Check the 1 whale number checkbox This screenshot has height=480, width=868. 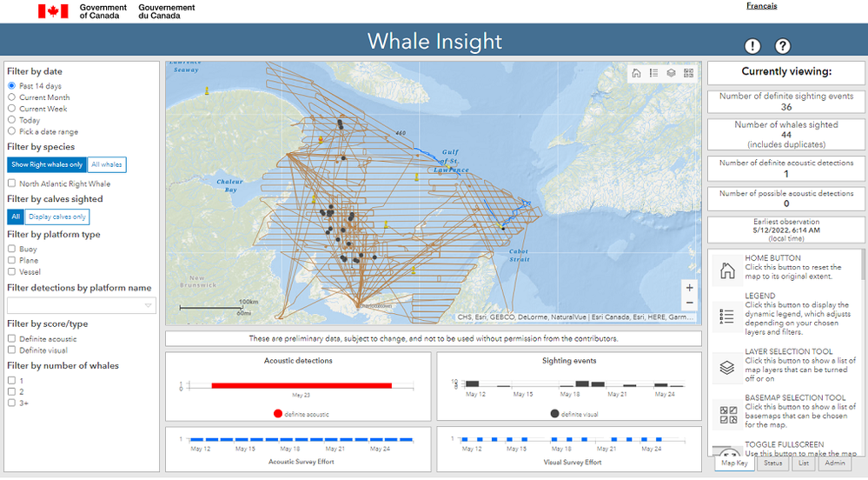click(x=11, y=380)
